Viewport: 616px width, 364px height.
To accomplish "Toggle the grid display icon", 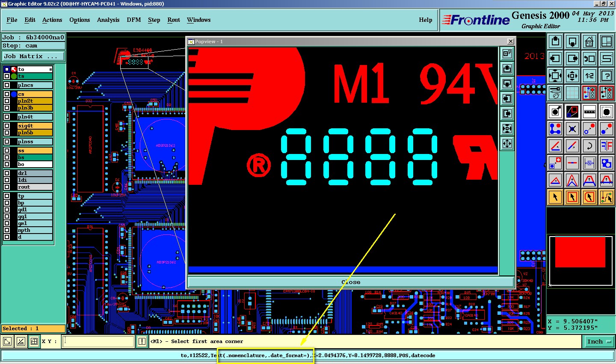I will 572,92.
